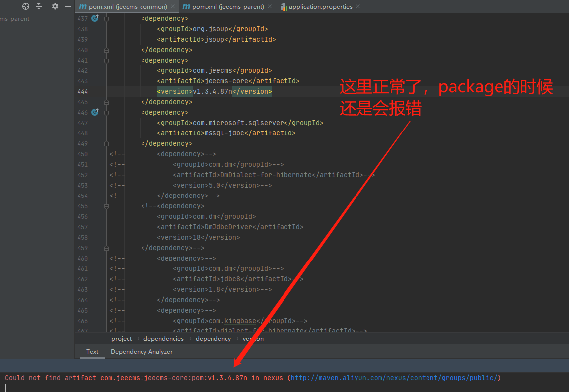The width and height of the screenshot is (569, 392).
Task: Click 'version' in the breadcrumb bar
Action: click(x=253, y=339)
